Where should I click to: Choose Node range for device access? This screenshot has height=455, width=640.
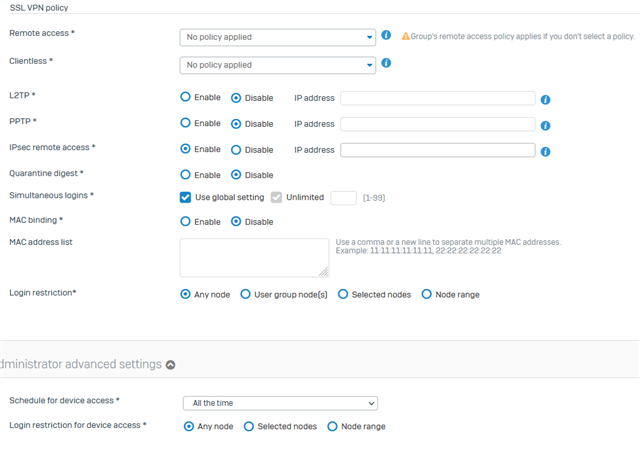click(x=333, y=426)
